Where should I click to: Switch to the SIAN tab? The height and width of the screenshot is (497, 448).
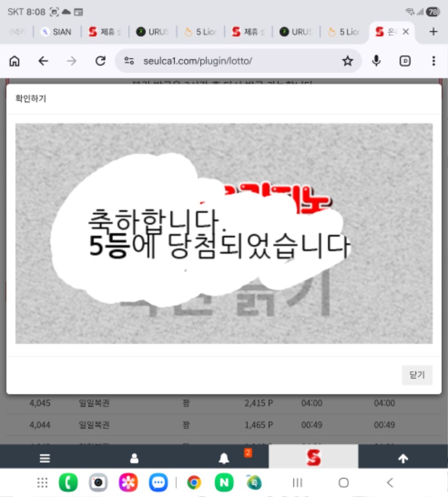click(57, 32)
